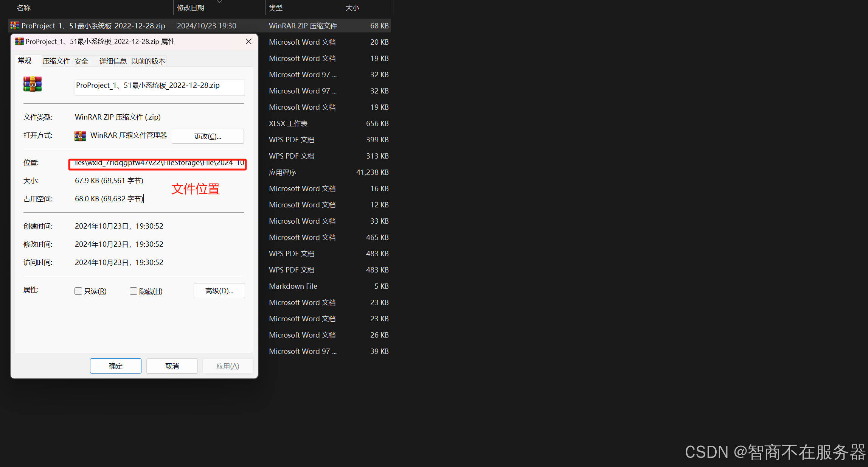Viewport: 868px width, 467px height.
Task: Sort the list by 名称 column header
Action: [x=24, y=8]
